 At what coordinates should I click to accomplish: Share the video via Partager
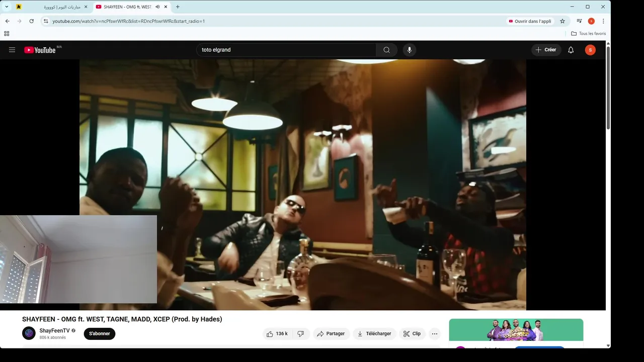[331, 334]
